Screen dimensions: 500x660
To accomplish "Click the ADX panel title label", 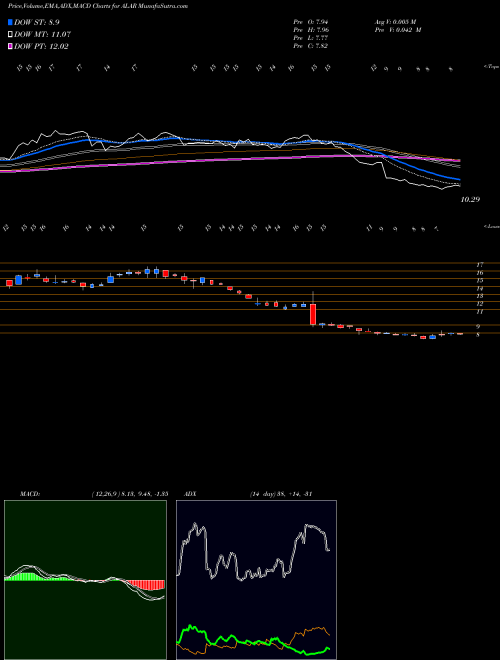I will point(191,493).
